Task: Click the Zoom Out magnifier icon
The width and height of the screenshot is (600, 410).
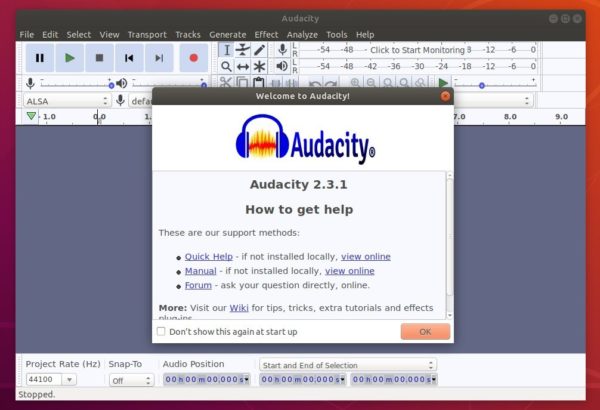Action: pos(371,82)
